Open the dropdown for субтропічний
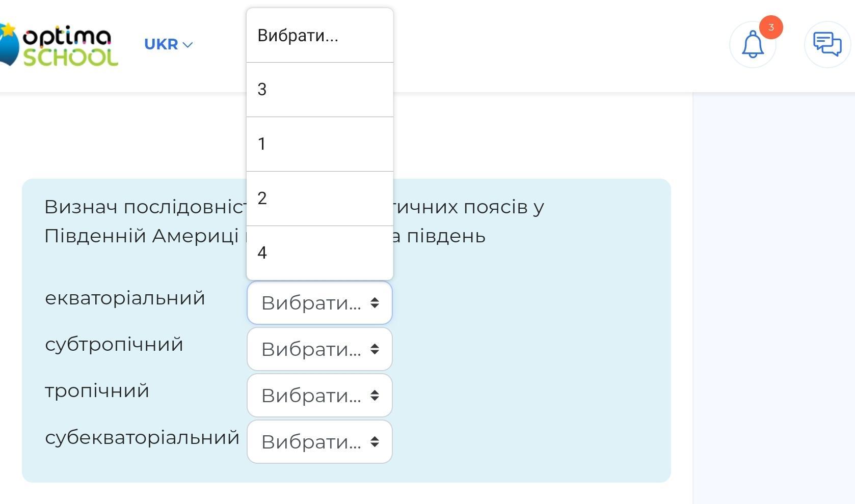Viewport: 855px width, 504px height. (x=319, y=349)
